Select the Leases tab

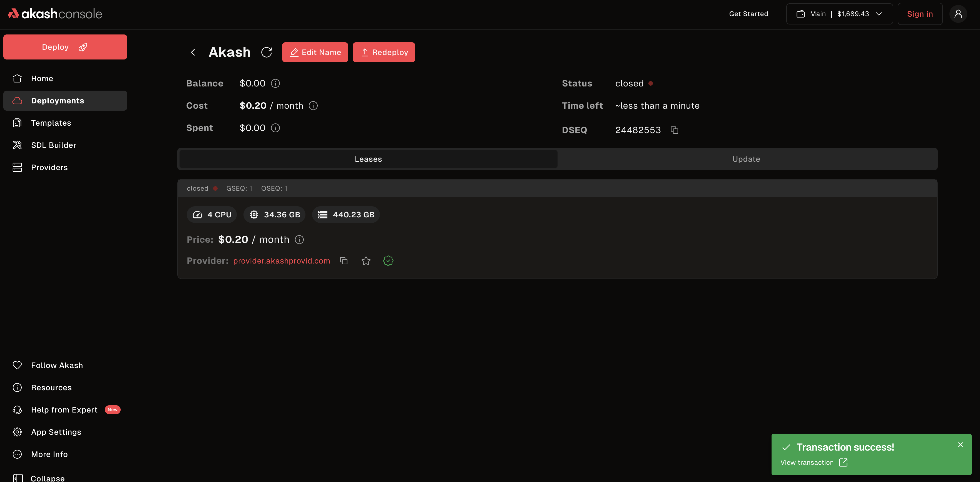pyautogui.click(x=368, y=159)
